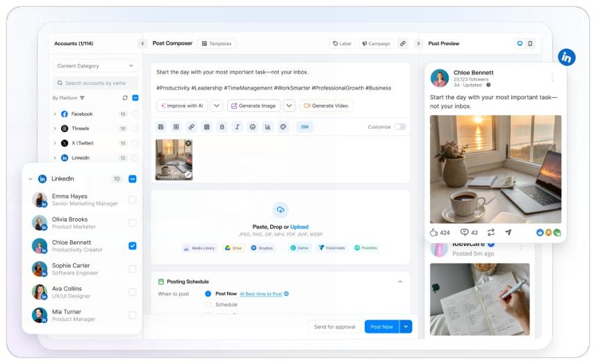Choose Drive as upload source
Screen dimensions: 596x364
pyautogui.click(x=233, y=248)
